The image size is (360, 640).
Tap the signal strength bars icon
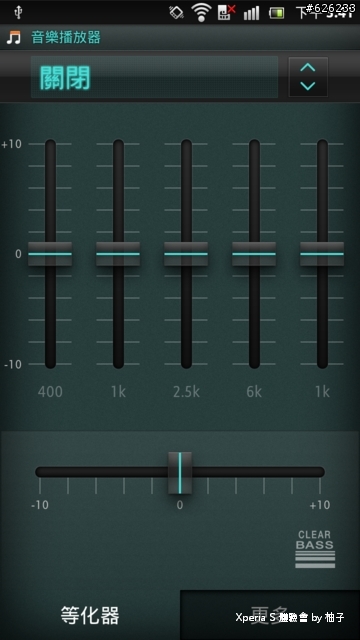tap(251, 13)
